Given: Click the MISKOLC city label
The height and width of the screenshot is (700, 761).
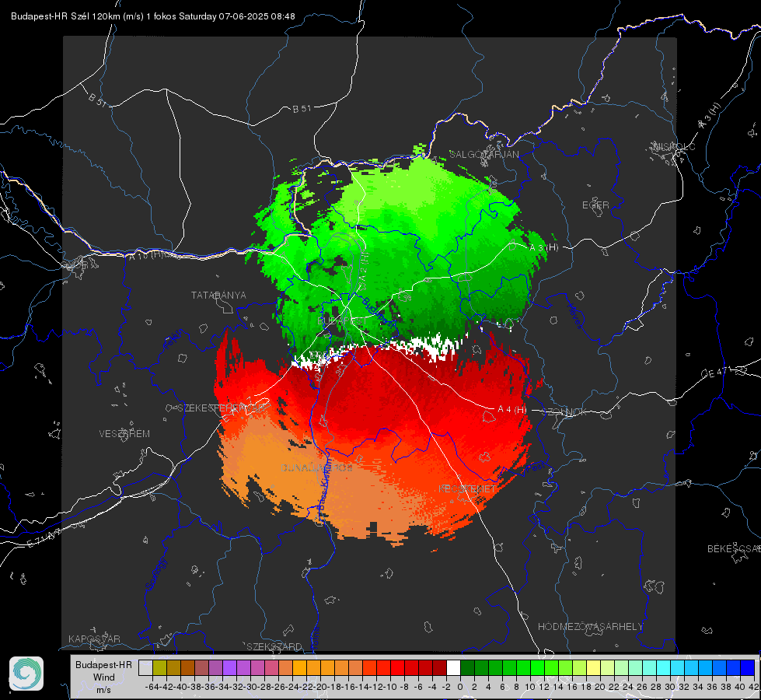Looking at the screenshot, I should point(674,146).
